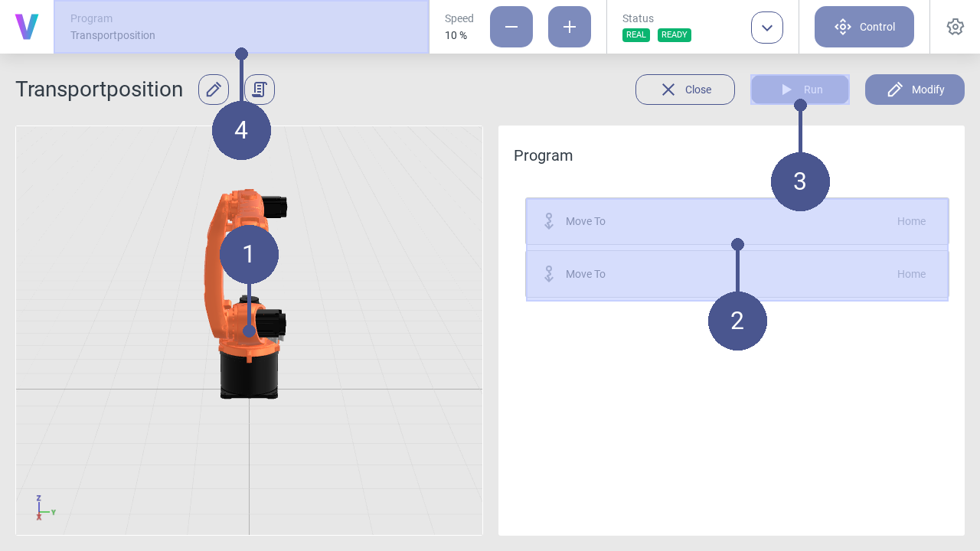Click the READY status badge
The height and width of the screenshot is (551, 980).
(x=674, y=35)
